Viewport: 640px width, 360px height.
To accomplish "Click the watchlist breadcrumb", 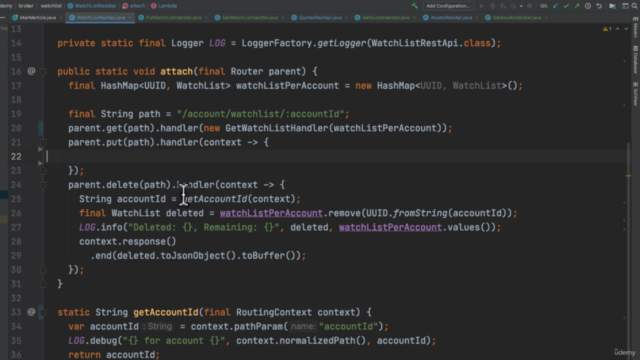I will 51,6.
